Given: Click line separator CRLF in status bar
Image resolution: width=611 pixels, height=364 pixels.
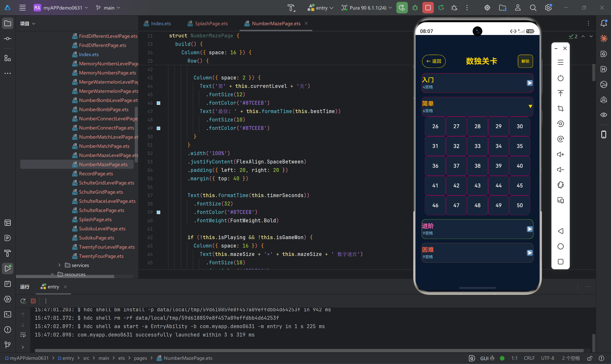Looking at the screenshot, I should point(529,358).
